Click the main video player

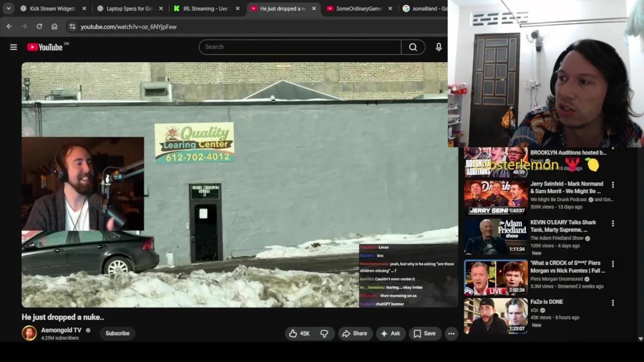pos(239,185)
